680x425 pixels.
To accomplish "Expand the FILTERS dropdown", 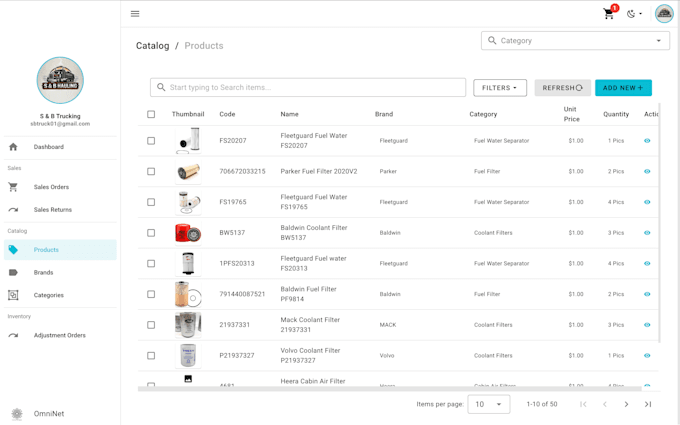I will [x=500, y=88].
